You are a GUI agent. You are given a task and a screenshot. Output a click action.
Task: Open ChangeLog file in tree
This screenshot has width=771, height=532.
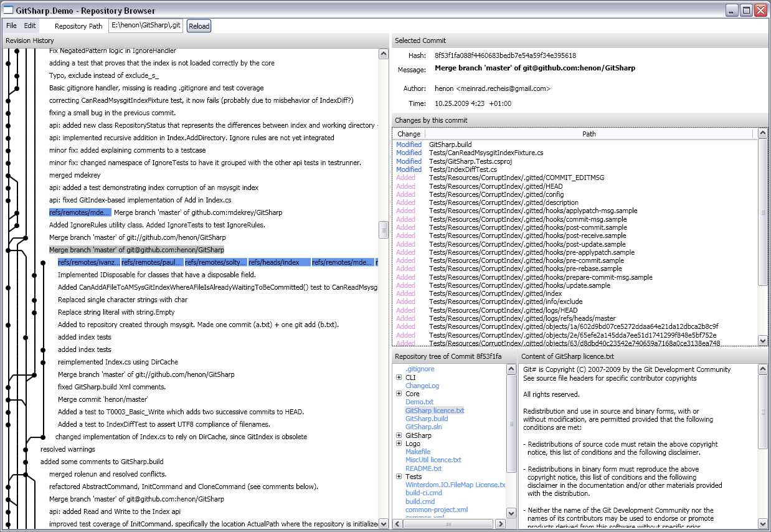pyautogui.click(x=422, y=386)
